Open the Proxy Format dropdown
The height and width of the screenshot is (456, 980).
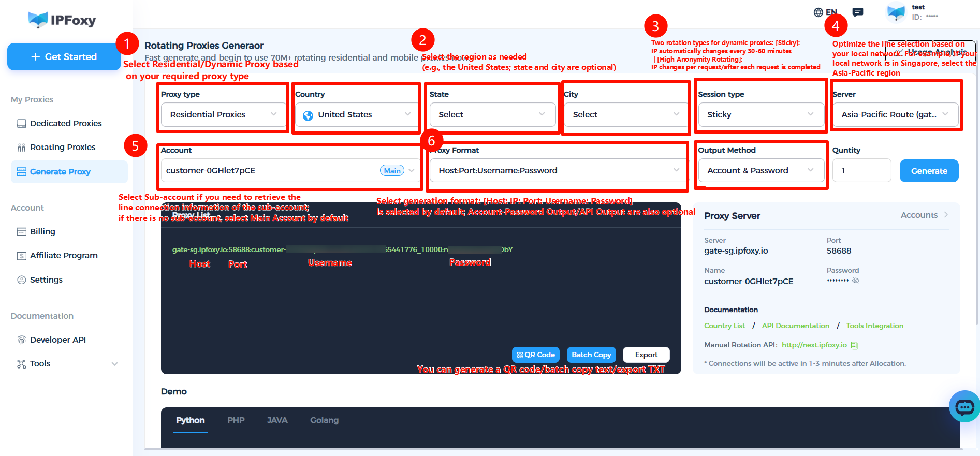click(x=559, y=170)
